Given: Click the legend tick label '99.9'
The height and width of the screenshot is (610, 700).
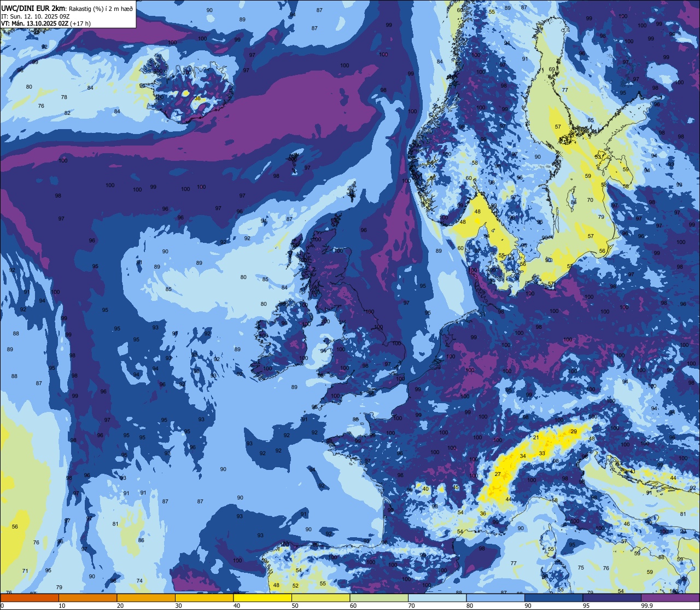Looking at the screenshot, I should [647, 606].
